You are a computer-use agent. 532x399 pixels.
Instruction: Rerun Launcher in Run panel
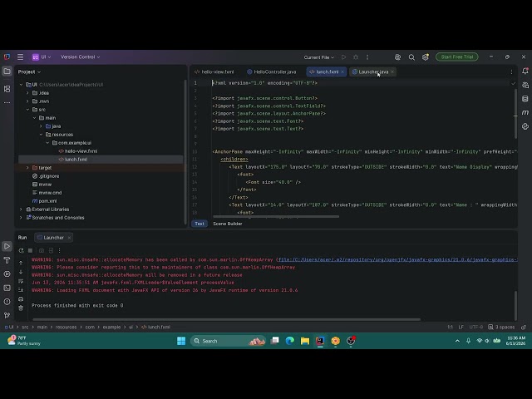coord(21,250)
